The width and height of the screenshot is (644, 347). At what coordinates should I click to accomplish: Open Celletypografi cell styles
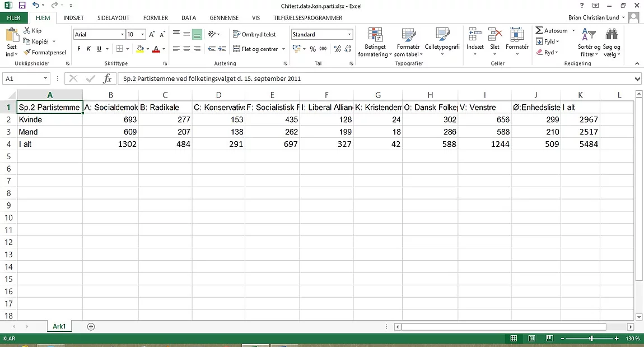442,43
